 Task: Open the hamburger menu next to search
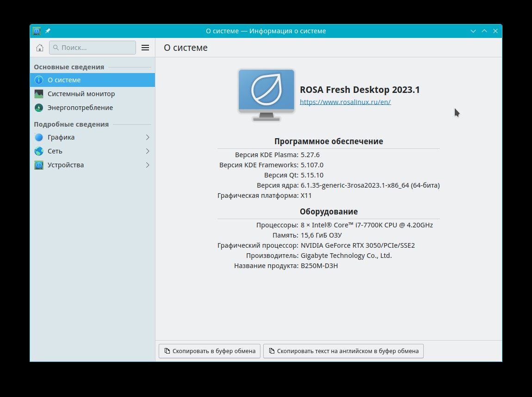coord(145,48)
